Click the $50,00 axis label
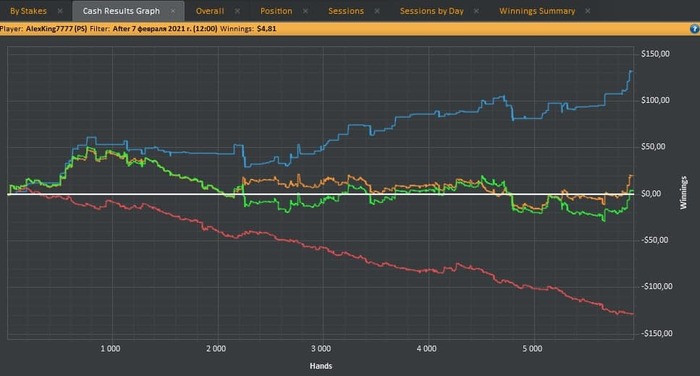Viewport: 700px width, 376px height. (x=653, y=147)
